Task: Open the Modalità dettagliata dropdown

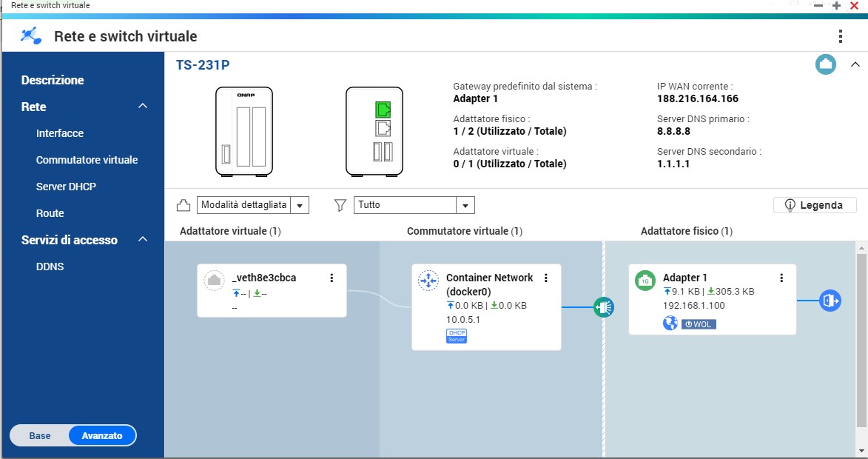Action: point(252,205)
